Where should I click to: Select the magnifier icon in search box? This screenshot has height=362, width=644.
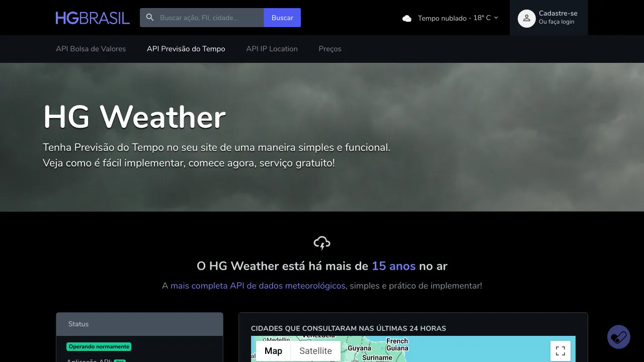coord(150,18)
